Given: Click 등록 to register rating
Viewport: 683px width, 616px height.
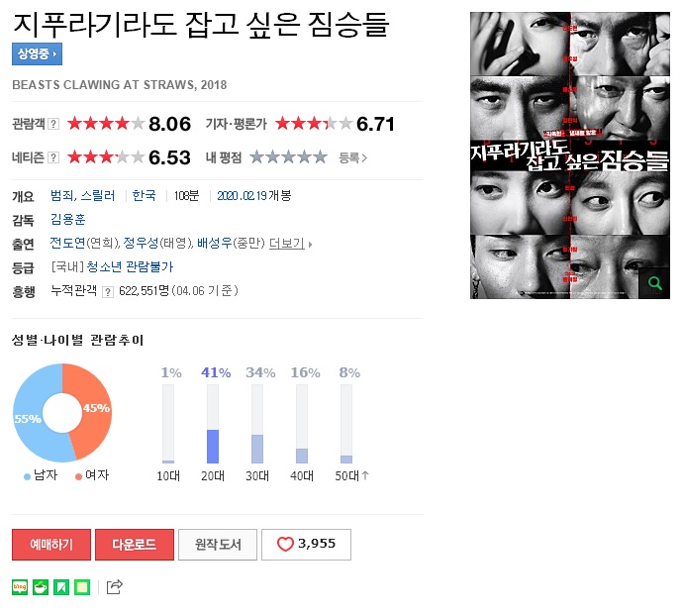Looking at the screenshot, I should point(353,157).
